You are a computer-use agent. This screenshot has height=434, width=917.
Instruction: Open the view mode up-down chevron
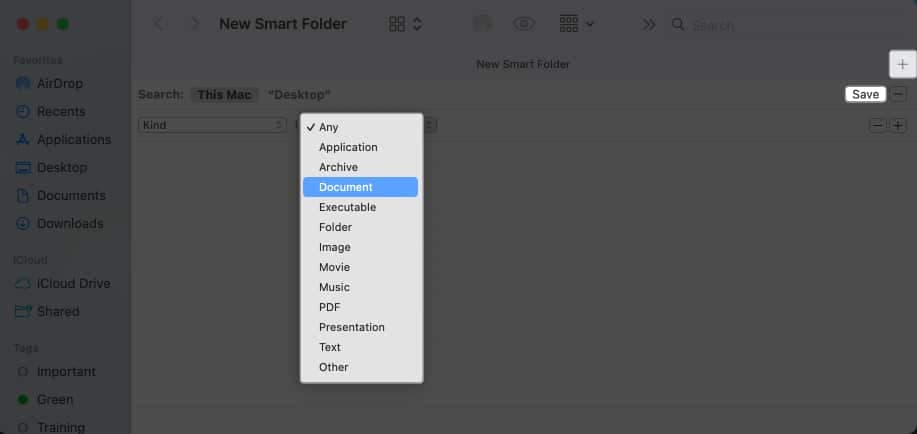417,24
